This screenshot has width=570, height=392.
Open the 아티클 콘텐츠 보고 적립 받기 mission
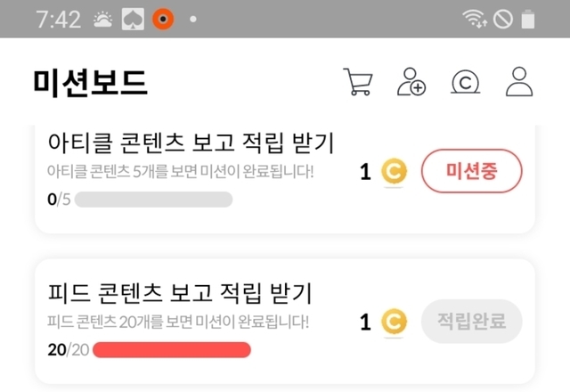pyautogui.click(x=190, y=143)
